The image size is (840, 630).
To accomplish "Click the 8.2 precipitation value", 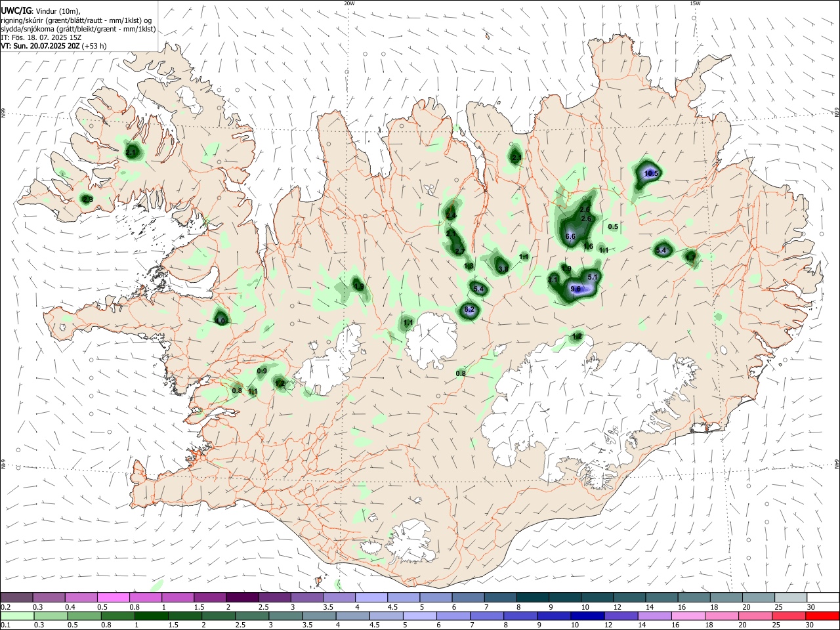I will (x=469, y=309).
